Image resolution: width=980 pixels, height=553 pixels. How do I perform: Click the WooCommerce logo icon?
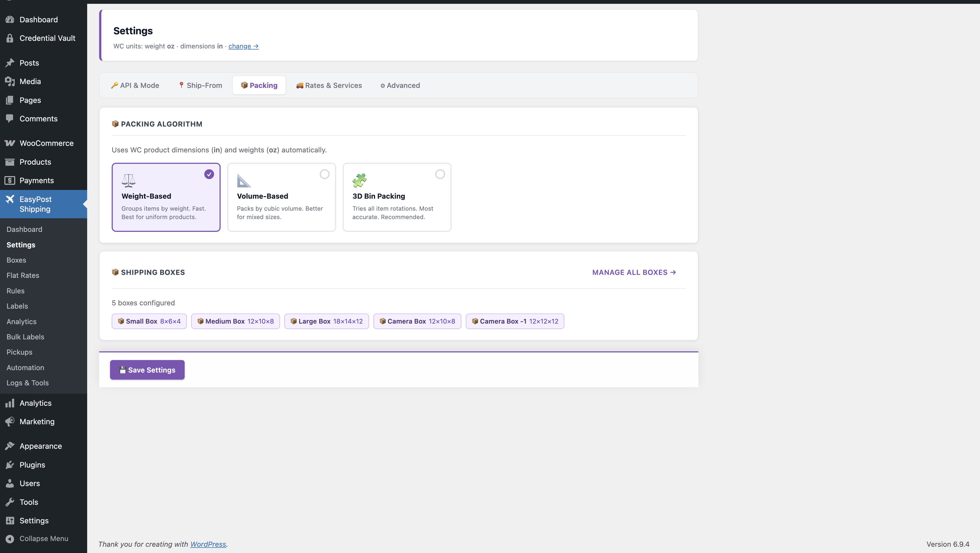click(x=10, y=143)
